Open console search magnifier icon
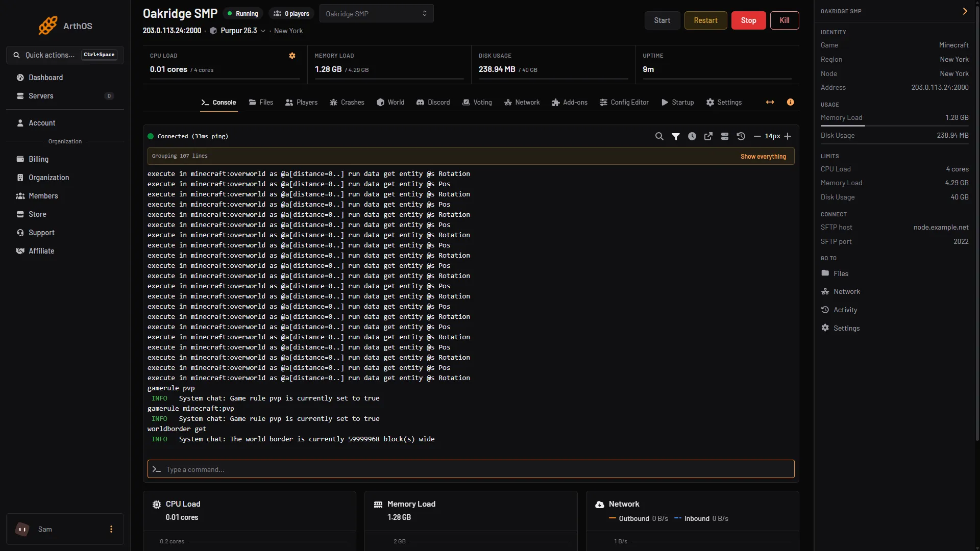 coord(659,136)
